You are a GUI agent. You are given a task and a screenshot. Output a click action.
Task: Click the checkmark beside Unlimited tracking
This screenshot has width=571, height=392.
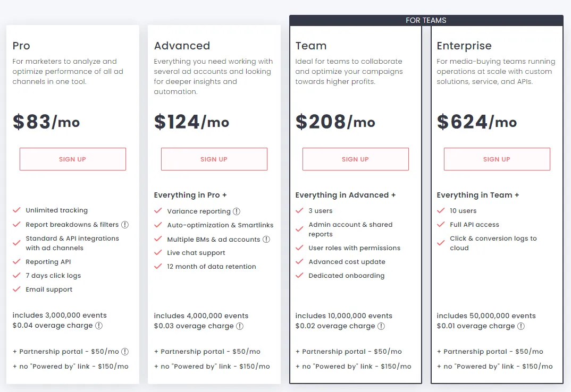(x=17, y=210)
